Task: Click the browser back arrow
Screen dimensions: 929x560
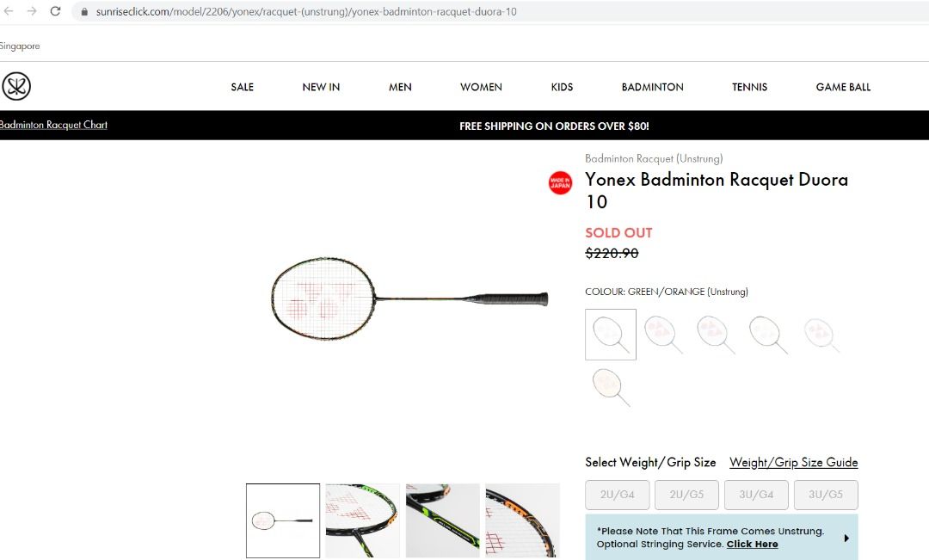Action: click(x=9, y=11)
